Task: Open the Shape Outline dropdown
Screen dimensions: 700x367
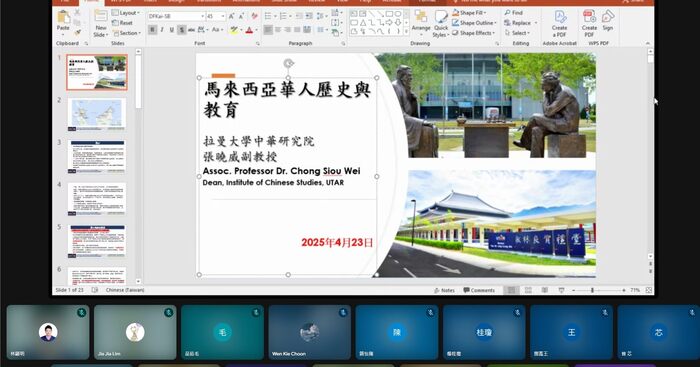Action: pos(474,23)
